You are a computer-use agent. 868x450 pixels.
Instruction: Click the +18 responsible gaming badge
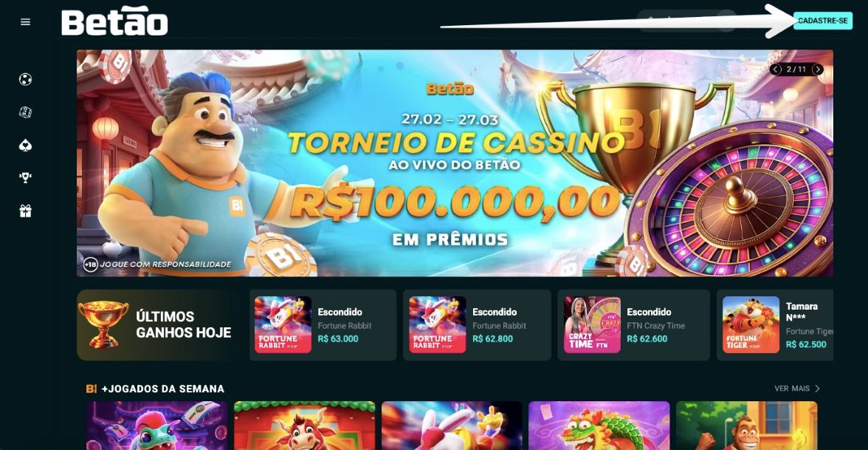point(91,265)
